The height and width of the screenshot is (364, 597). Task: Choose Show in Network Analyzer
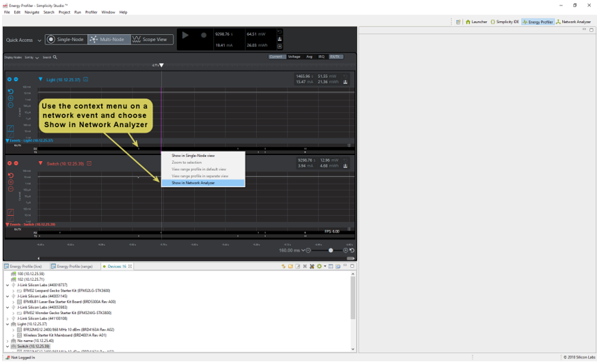[203, 183]
